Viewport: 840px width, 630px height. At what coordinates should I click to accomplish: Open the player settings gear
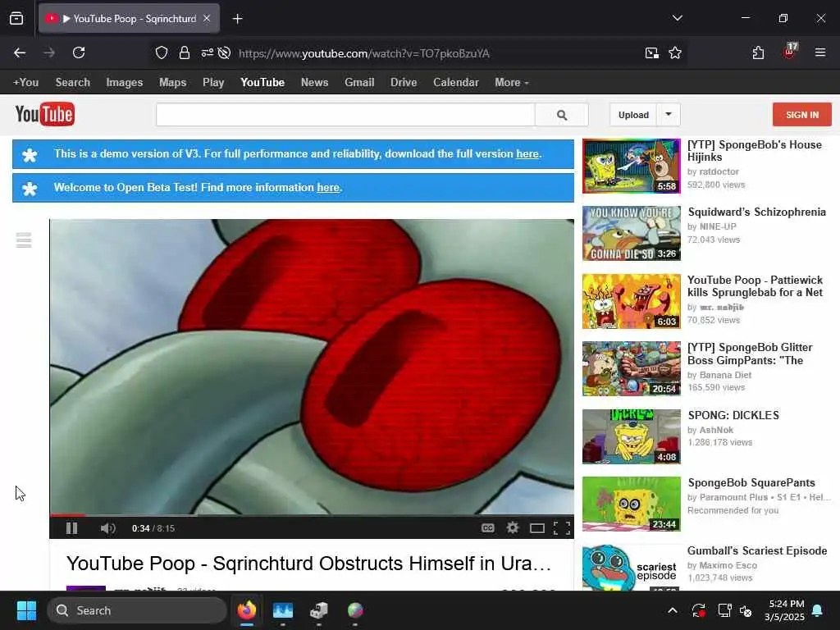513,528
